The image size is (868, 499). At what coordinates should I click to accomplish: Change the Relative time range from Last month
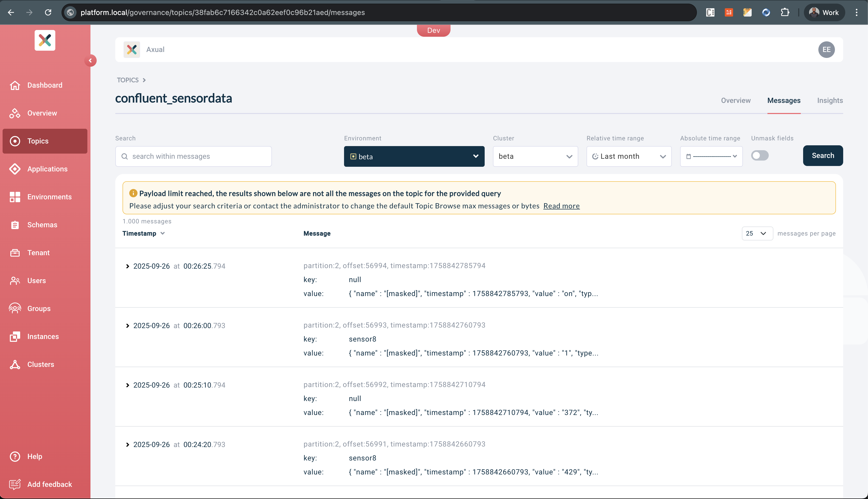tap(629, 156)
